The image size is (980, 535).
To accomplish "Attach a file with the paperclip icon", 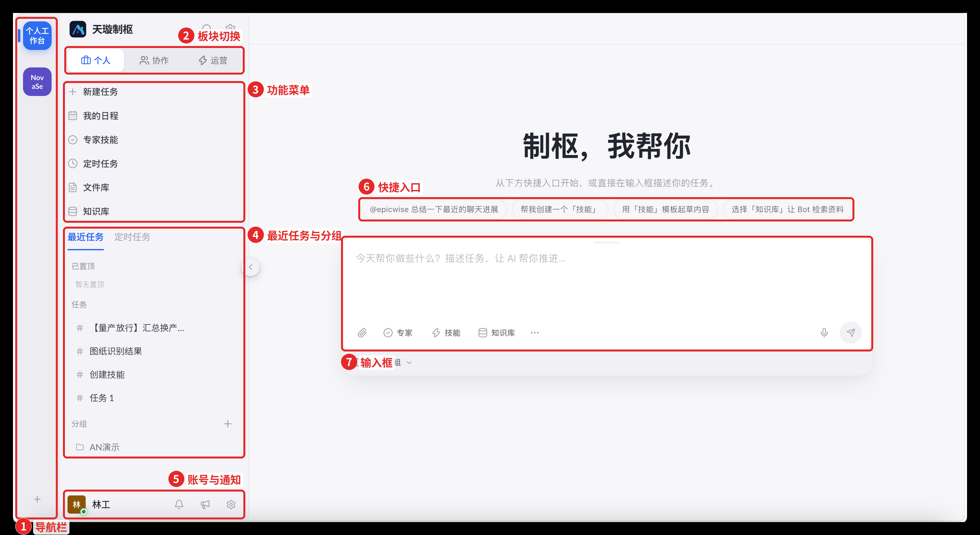I will click(362, 333).
